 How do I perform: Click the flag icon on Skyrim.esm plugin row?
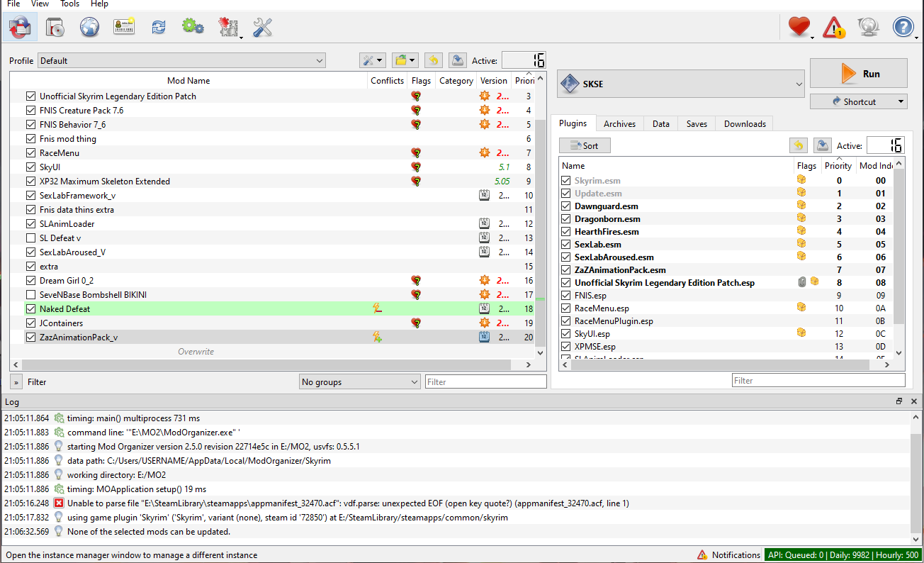801,180
